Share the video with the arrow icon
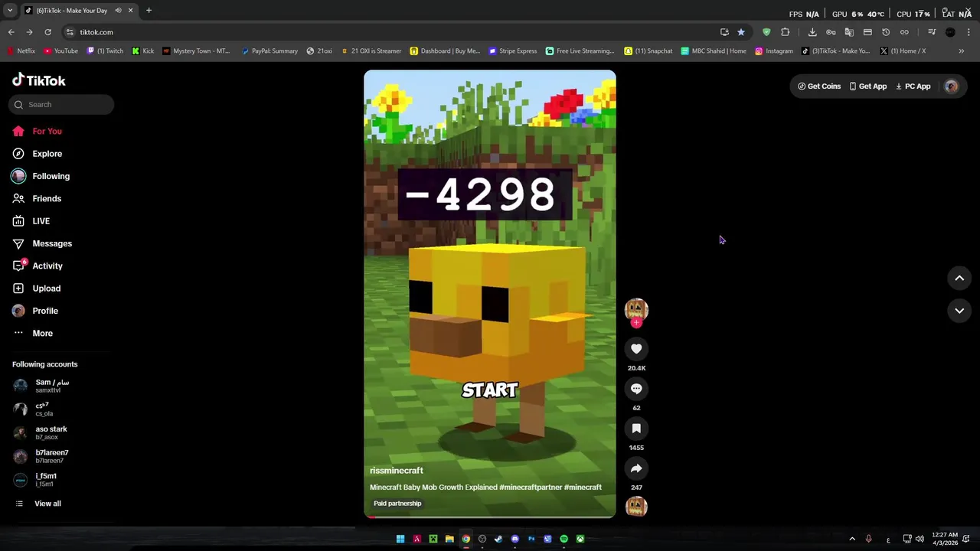Screen dimensions: 980x551 [x=636, y=468]
